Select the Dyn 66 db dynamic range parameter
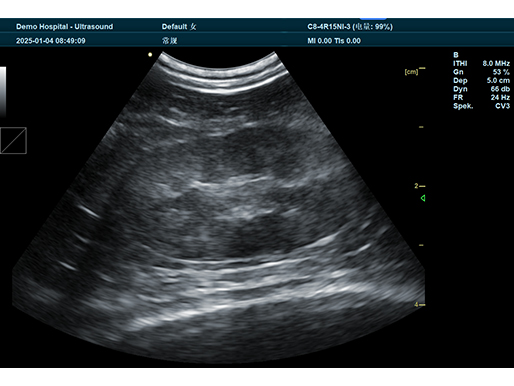Image resolution: width=514 pixels, height=386 pixels. [x=481, y=89]
